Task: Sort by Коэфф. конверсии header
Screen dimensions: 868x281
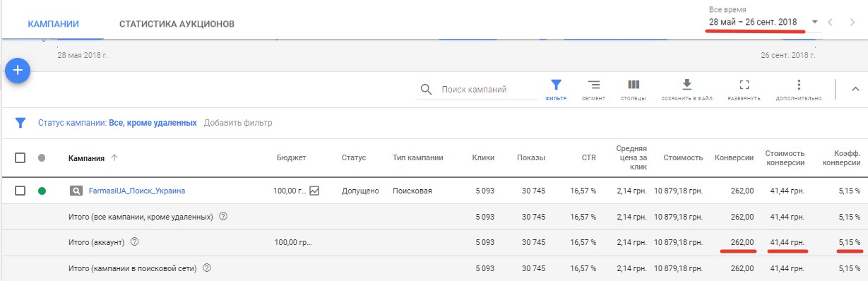Action: click(842, 157)
